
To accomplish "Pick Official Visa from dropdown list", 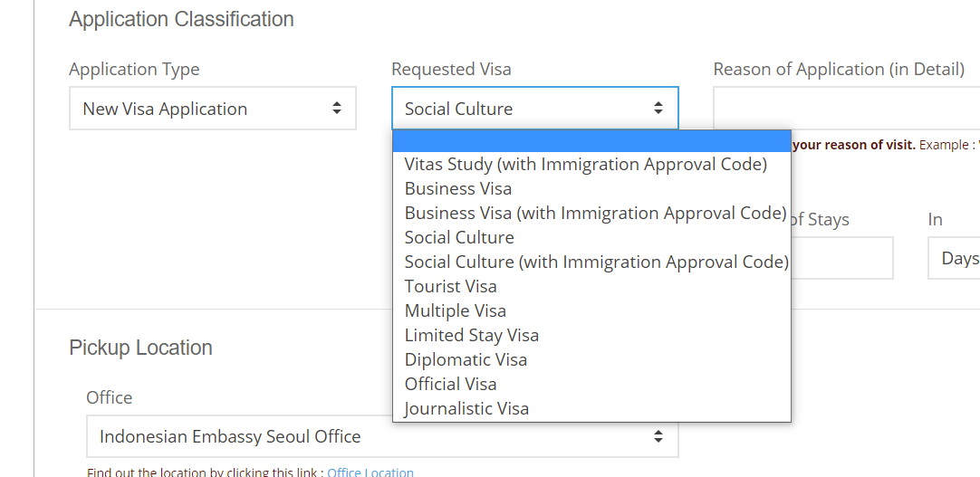I will 451,385.
